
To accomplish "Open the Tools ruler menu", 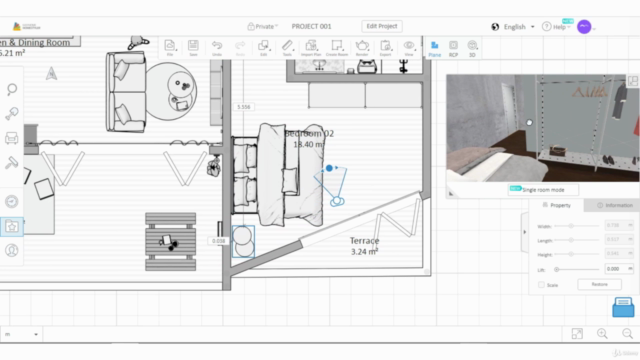I will pos(287,47).
